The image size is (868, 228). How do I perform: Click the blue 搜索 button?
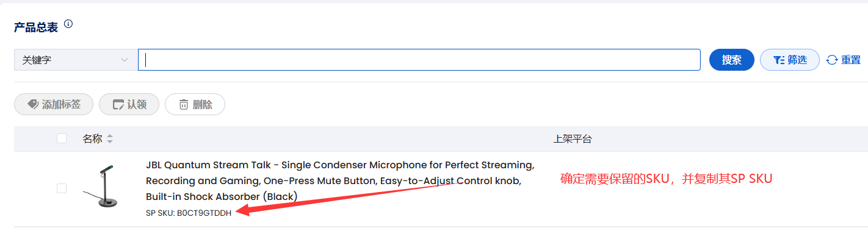pyautogui.click(x=732, y=60)
